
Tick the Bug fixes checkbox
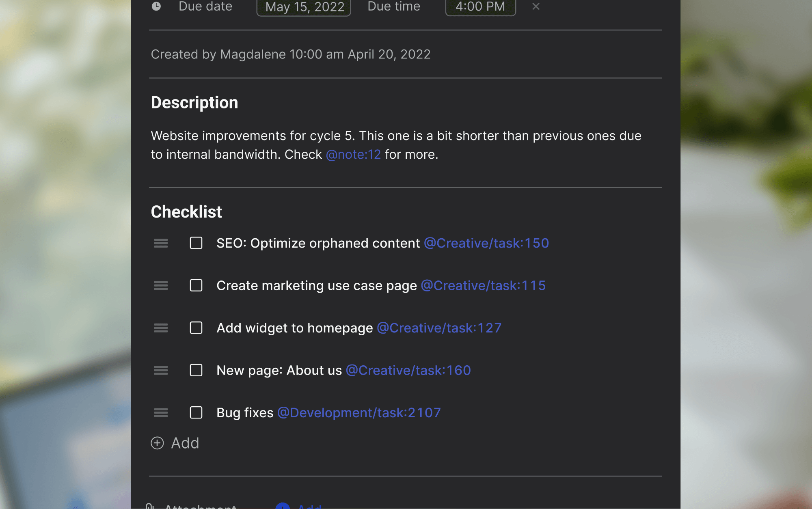coord(196,413)
